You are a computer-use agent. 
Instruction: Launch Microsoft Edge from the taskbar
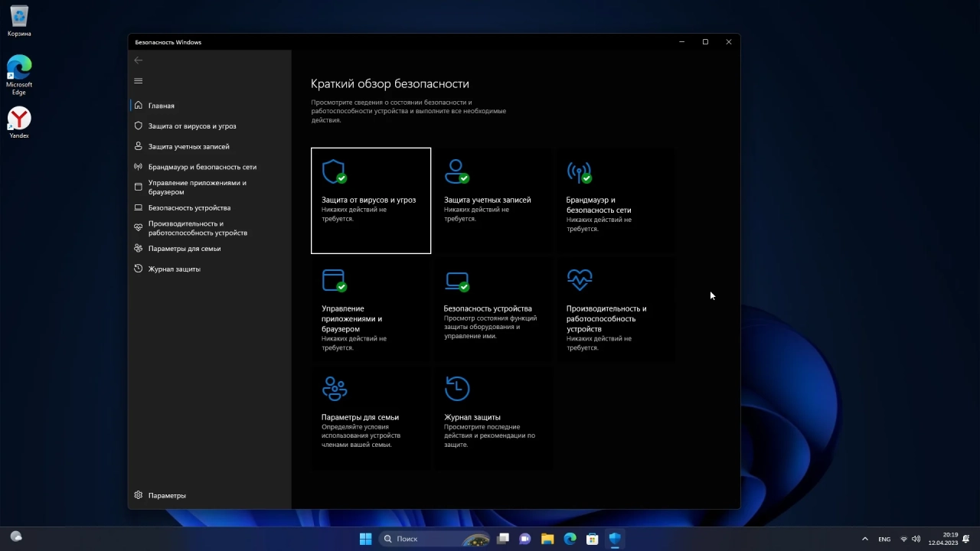click(570, 539)
